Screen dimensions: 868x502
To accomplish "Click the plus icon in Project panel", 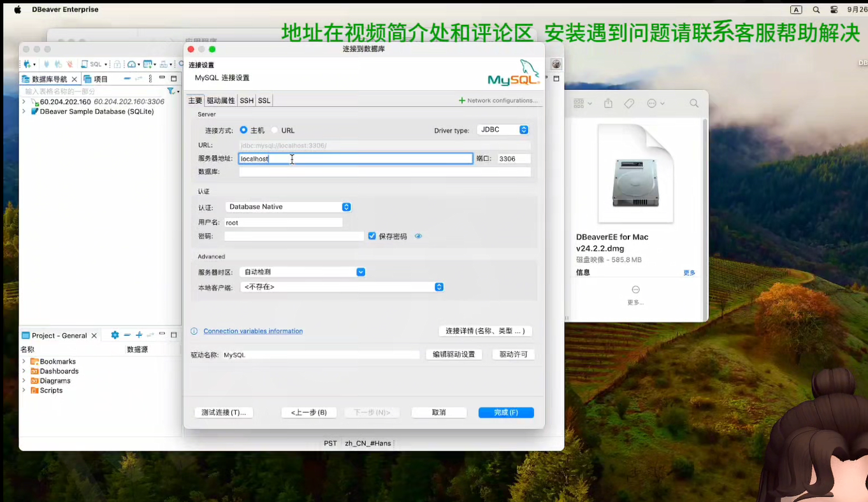I will [x=139, y=335].
